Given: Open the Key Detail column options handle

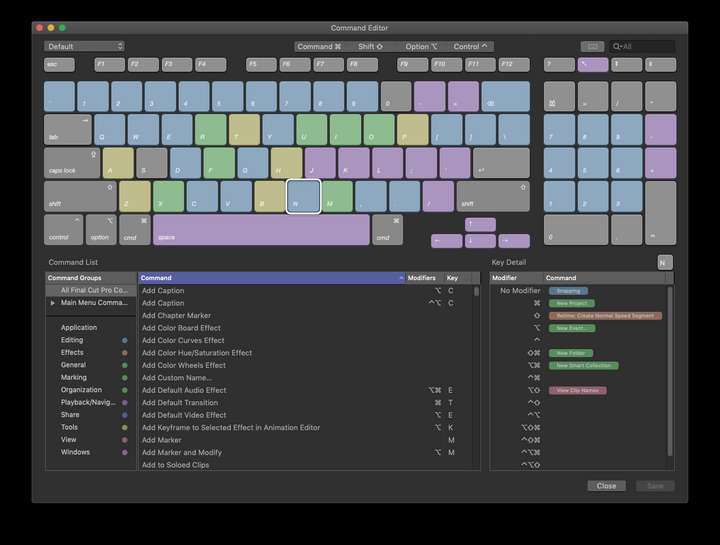Looking at the screenshot, I should [x=669, y=278].
